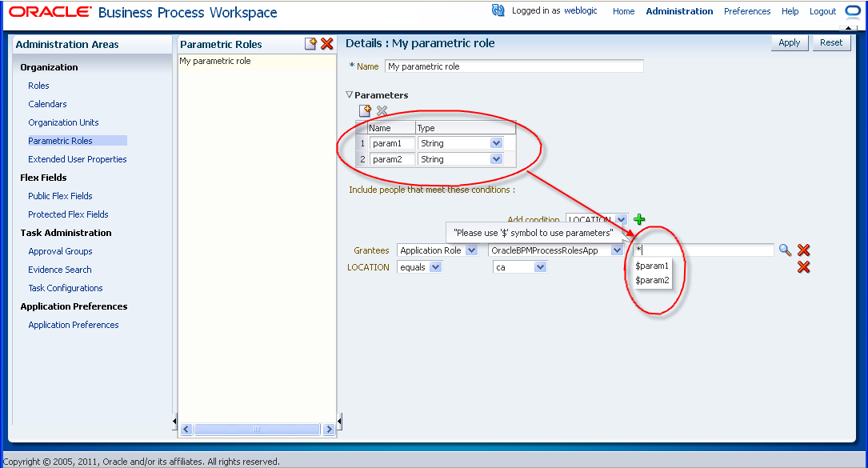Click the param1 name field
This screenshot has height=468, width=868.
392,143
